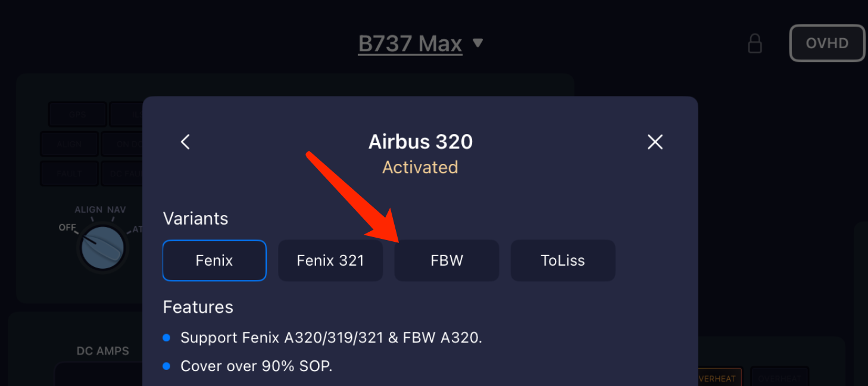The width and height of the screenshot is (868, 386).
Task: Click the unlit OVERHEAT indicator
Action: click(x=779, y=378)
